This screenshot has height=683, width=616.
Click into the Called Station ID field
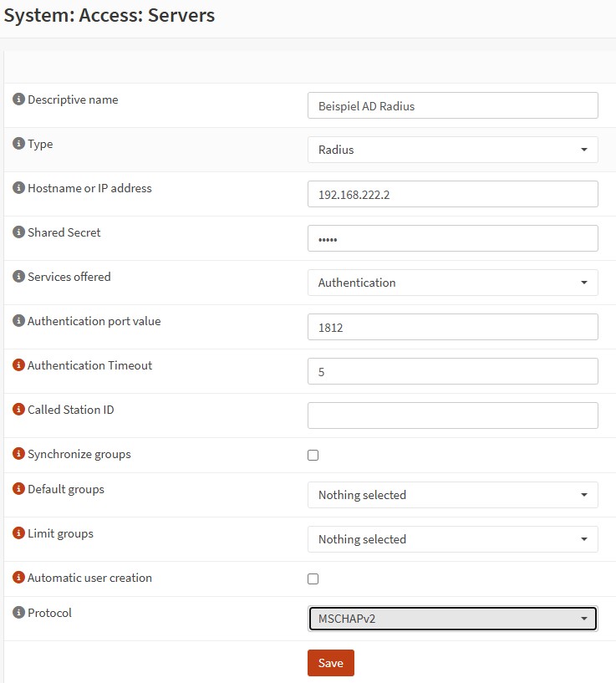point(453,415)
